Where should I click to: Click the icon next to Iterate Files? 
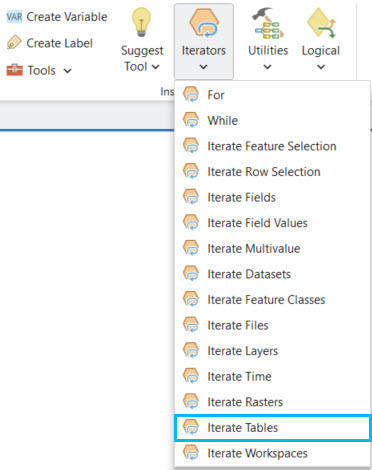[x=191, y=325]
